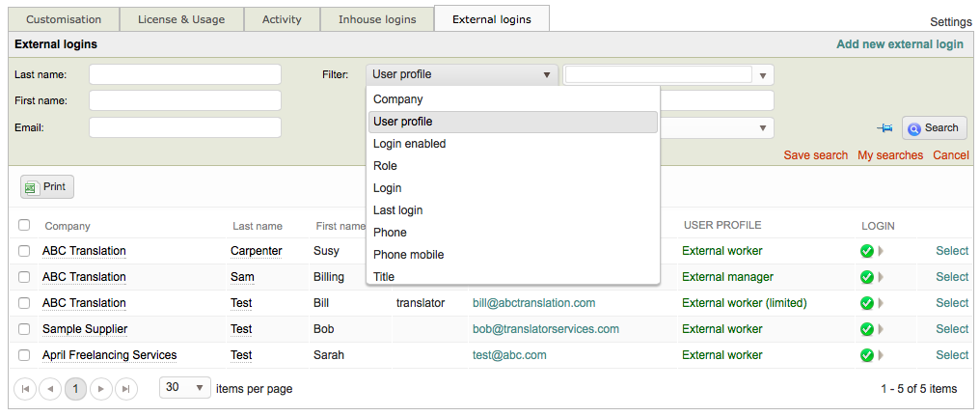Click into the Last name field
Image resolution: width=980 pixels, height=416 pixels.
[x=185, y=74]
